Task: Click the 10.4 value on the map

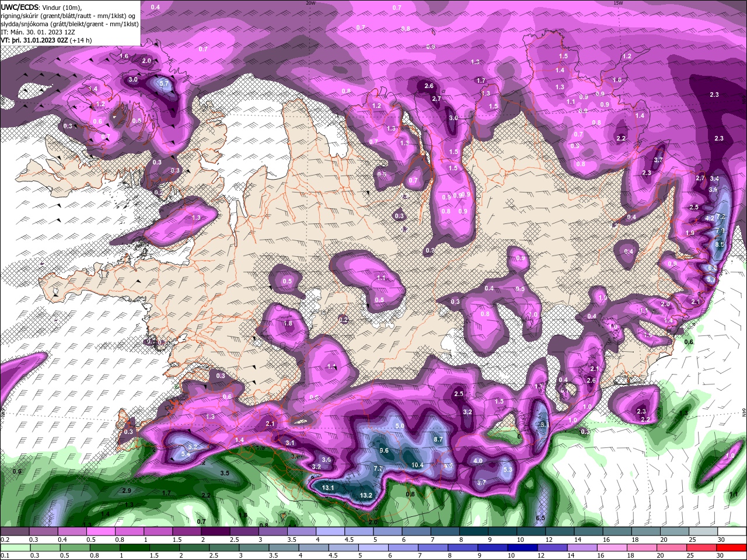Action: point(417,465)
